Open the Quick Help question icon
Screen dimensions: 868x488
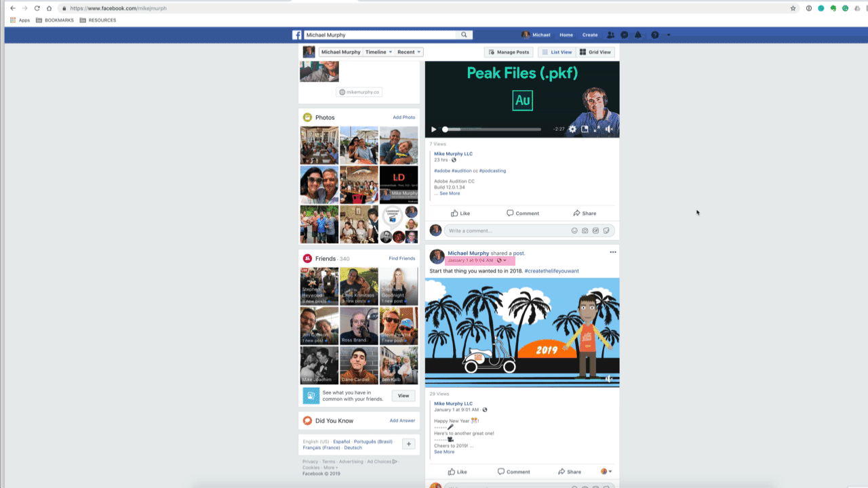pyautogui.click(x=655, y=35)
